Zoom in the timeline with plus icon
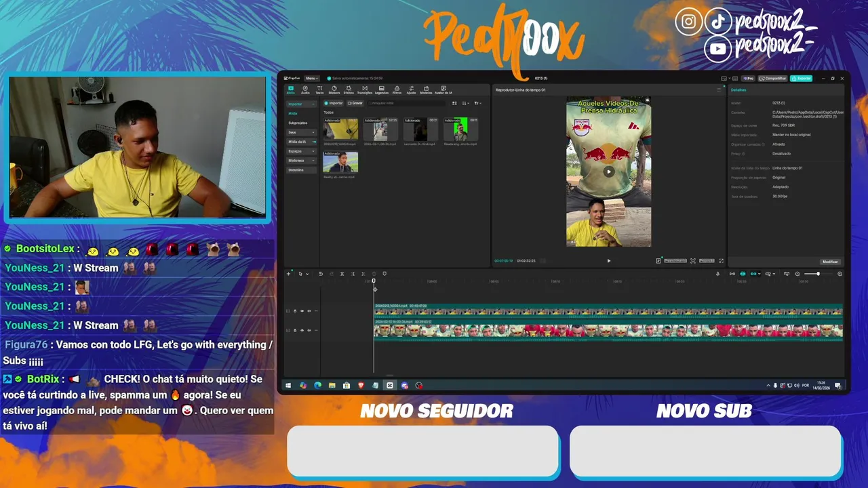This screenshot has height=488, width=868. pyautogui.click(x=840, y=274)
